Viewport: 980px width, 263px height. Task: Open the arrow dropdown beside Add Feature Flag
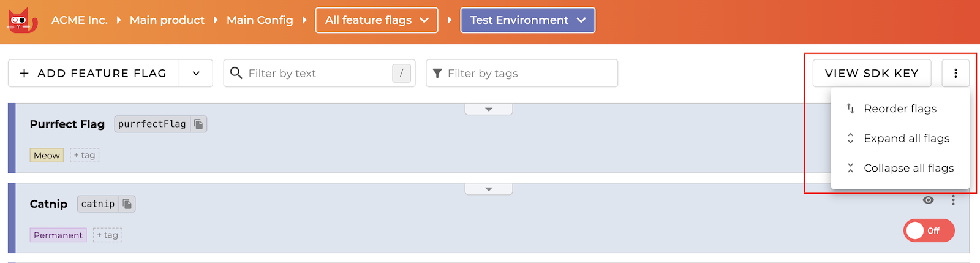(196, 74)
